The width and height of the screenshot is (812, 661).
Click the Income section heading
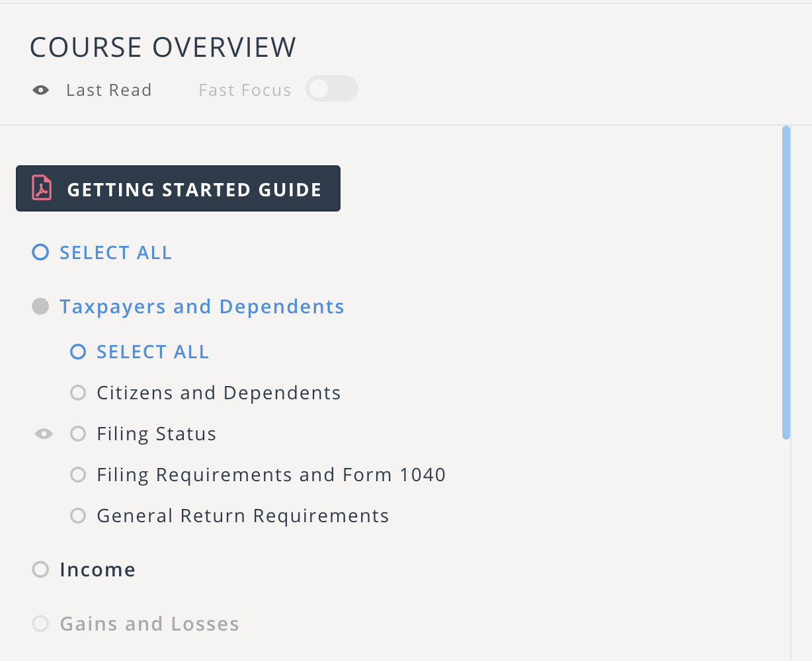(98, 569)
